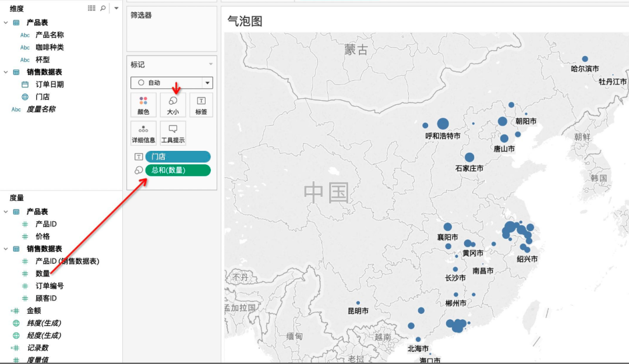This screenshot has height=364, width=629.
Task: Click the 标签 (Label) marks button
Action: tap(202, 105)
